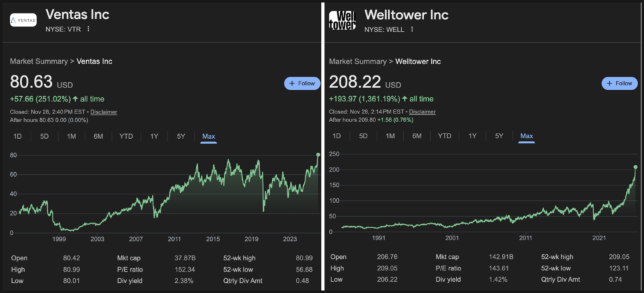644x293 pixels.
Task: Click the Welltower company logo icon
Action: click(x=343, y=20)
